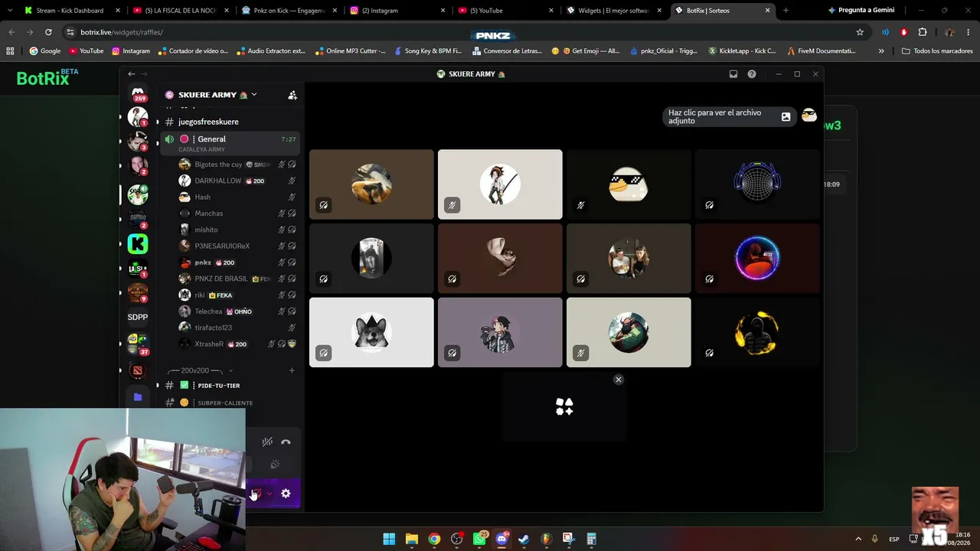Click the yellow flame hooded avatar tile
980x551 pixels.
(757, 332)
